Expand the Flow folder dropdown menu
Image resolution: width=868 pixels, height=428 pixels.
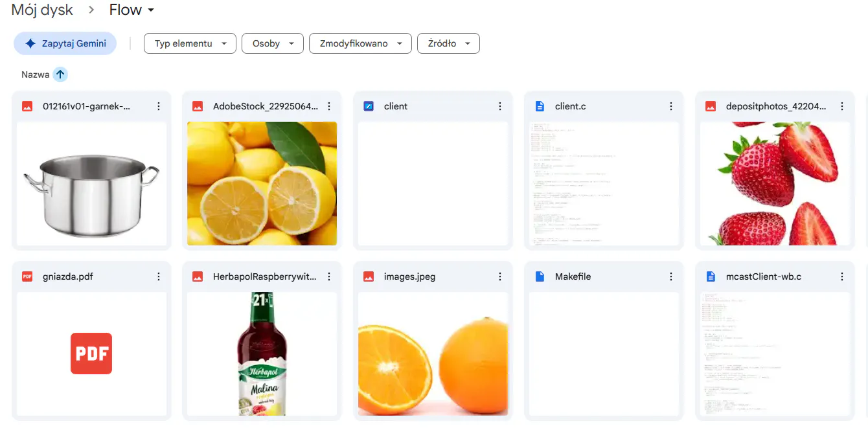132,10
